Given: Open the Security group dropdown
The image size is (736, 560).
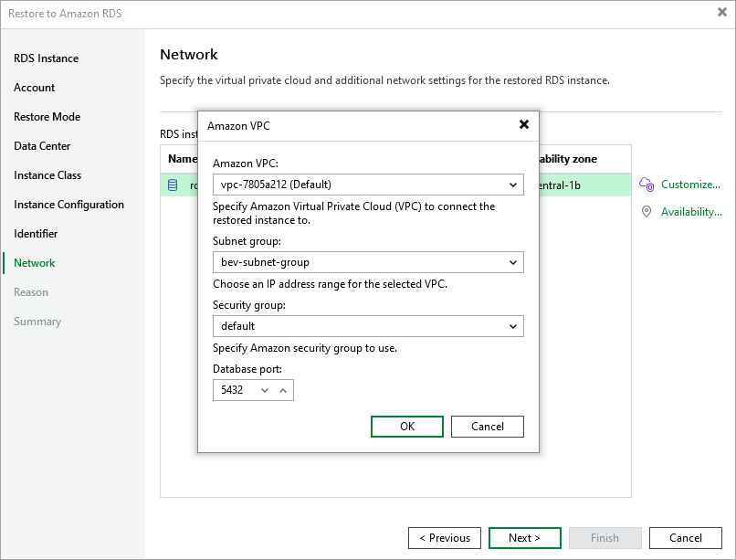Looking at the screenshot, I should click(x=368, y=325).
